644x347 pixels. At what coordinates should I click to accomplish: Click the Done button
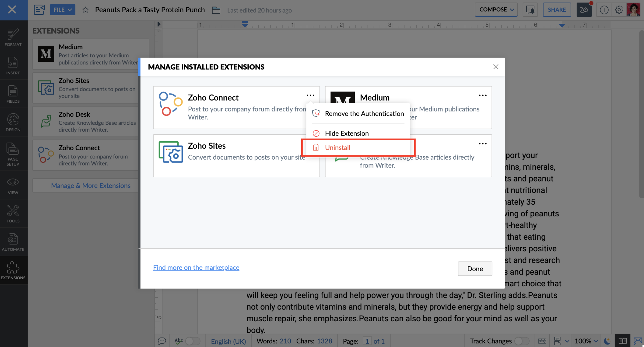click(475, 269)
